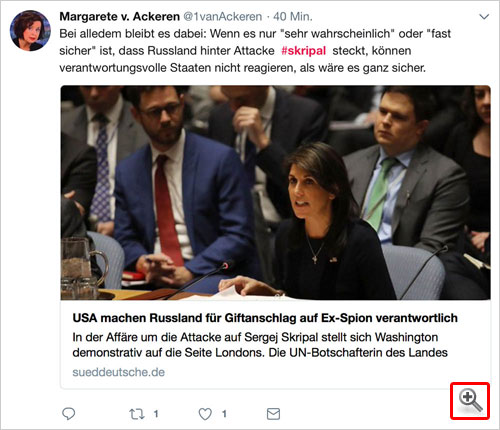The height and width of the screenshot is (430, 500).
Task: Like the tweet with heart icon
Action: 205,414
